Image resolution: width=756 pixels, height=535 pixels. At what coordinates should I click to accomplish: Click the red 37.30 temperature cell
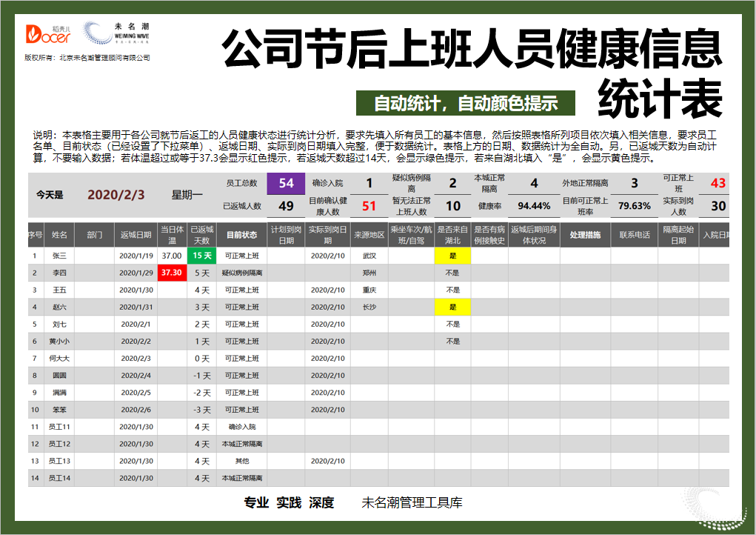pos(172,272)
